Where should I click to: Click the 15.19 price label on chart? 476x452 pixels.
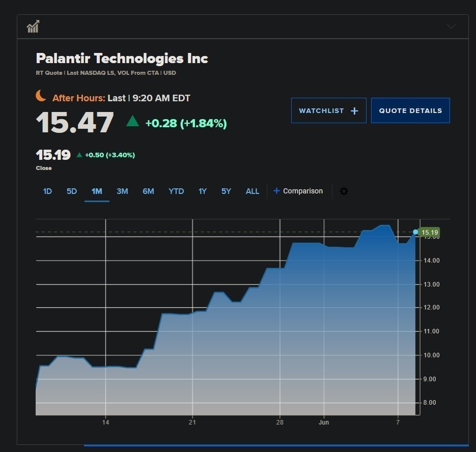[430, 232]
